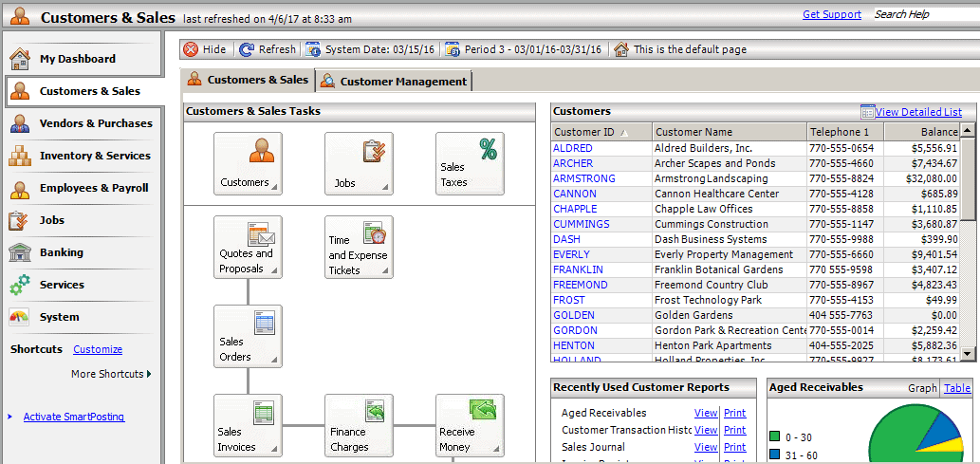Screen dimensions: 980x464
Task: Open customer CUMMINGS
Action: pyautogui.click(x=582, y=224)
